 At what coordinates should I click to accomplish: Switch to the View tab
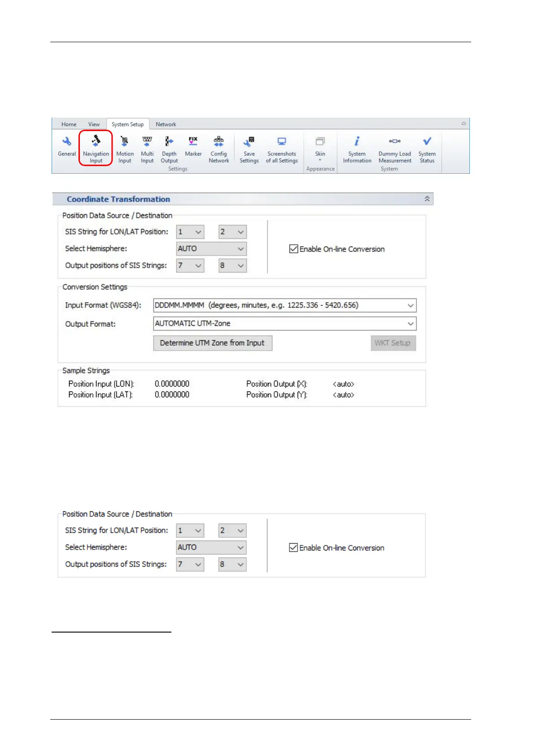pos(94,124)
